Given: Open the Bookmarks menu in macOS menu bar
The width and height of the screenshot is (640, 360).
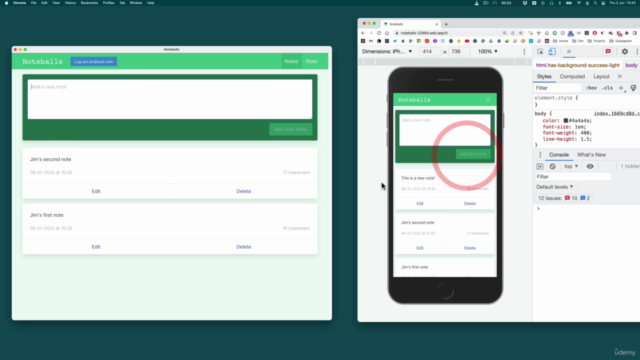Looking at the screenshot, I should coord(89,3).
